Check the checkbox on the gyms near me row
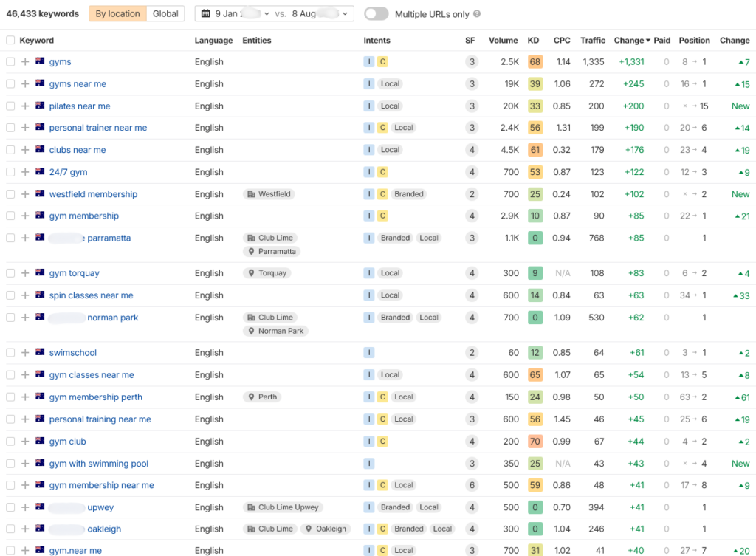 (x=10, y=83)
